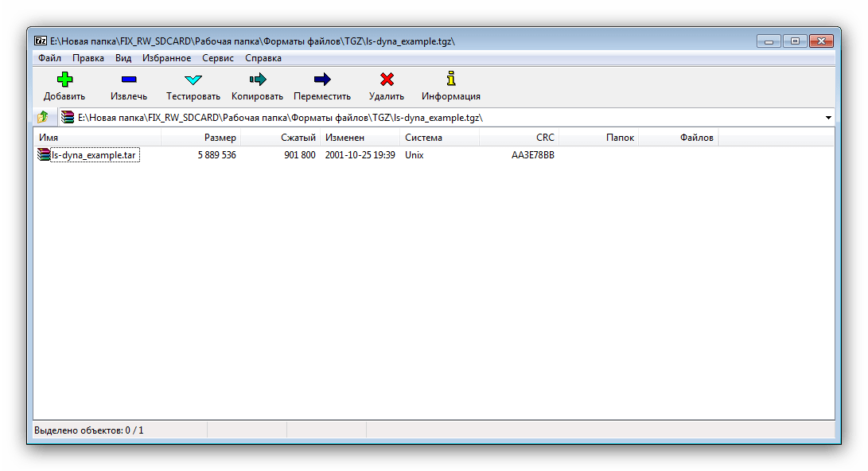The image size is (868, 471).
Task: Go up one folder level icon
Action: (43, 117)
